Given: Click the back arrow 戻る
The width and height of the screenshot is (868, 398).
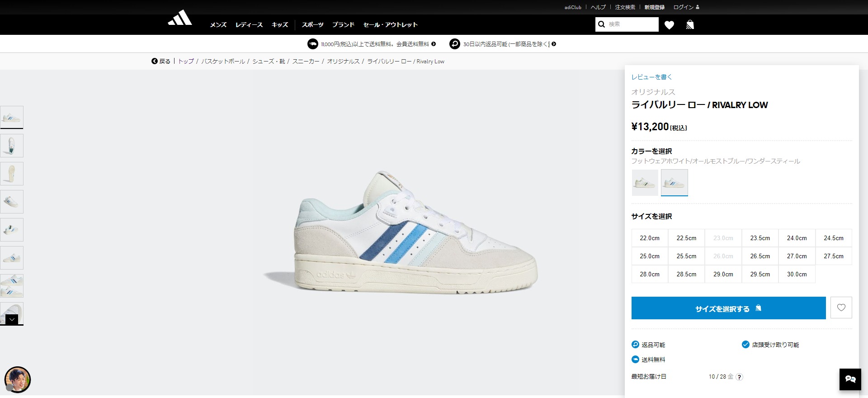Looking at the screenshot, I should [161, 61].
